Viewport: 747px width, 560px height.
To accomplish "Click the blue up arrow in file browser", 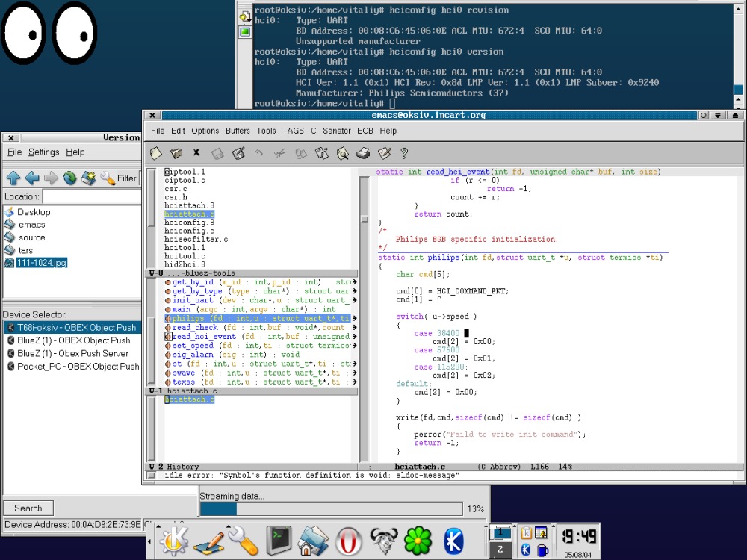I will point(13,178).
